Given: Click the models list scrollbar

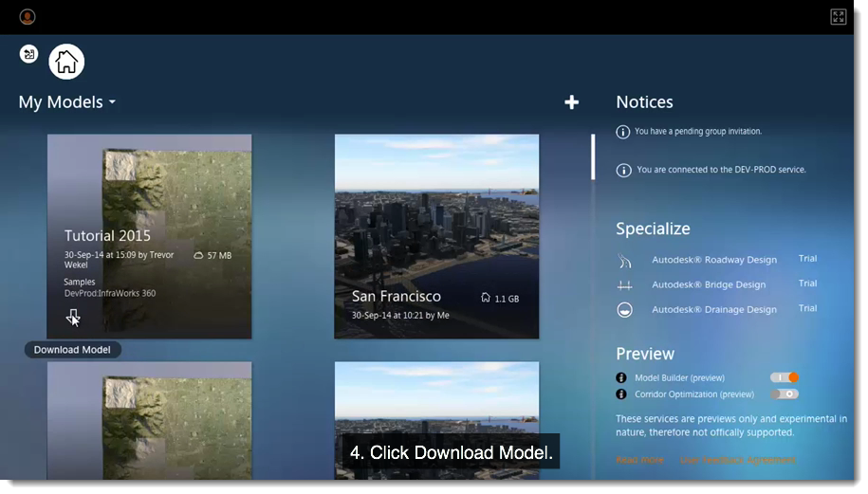Looking at the screenshot, I should click(593, 157).
